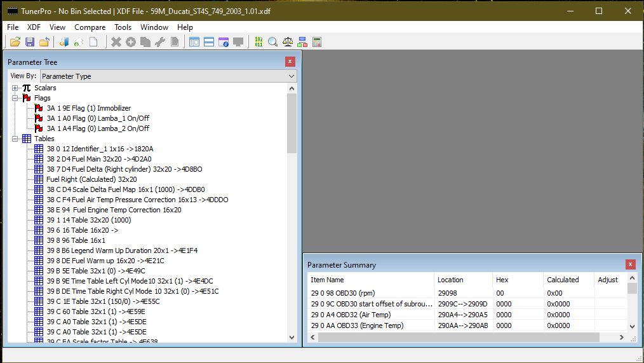Screen dimensions: 644x363
Task: Click Parameter Summary horizontal scroll right arrow
Action: click(621, 337)
